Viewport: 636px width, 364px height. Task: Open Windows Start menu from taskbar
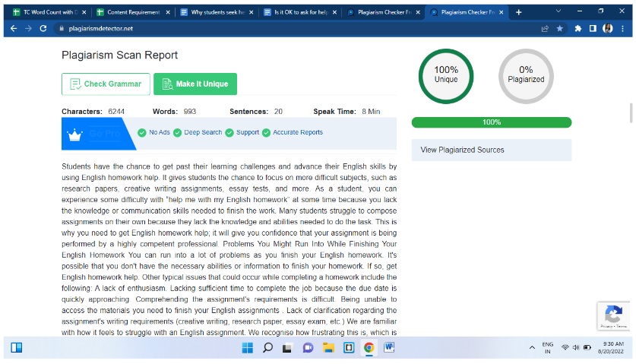click(x=247, y=348)
